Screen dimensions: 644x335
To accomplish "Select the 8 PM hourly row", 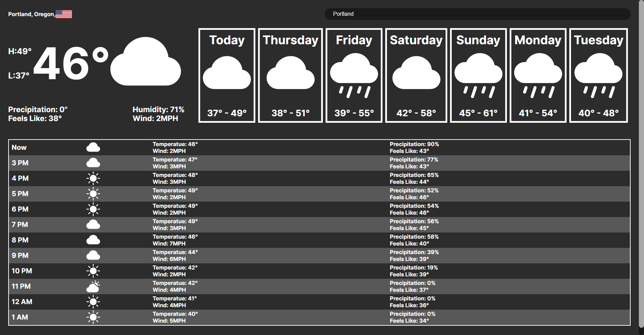I will [319, 240].
